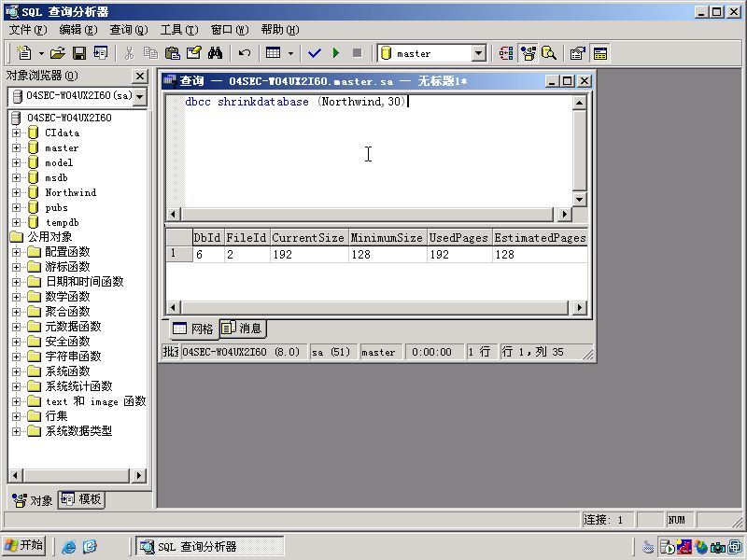747x560 pixels.
Task: Open the Execute Mode dropdown arrow
Action: [290, 53]
